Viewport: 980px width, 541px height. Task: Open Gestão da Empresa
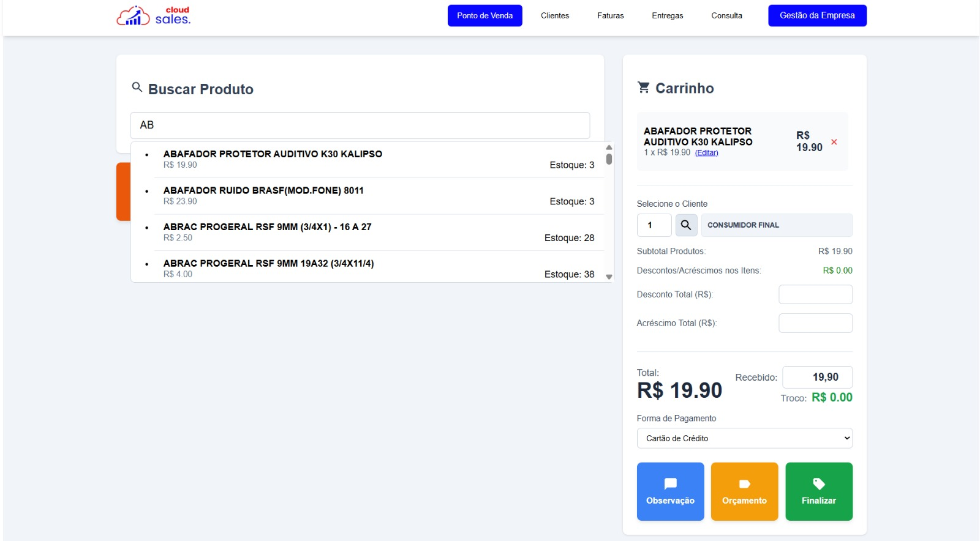(x=817, y=16)
